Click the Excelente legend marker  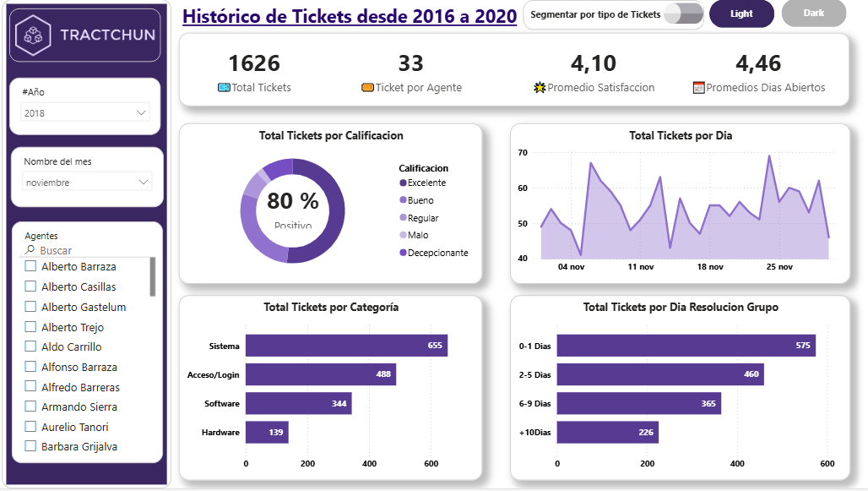tap(403, 183)
